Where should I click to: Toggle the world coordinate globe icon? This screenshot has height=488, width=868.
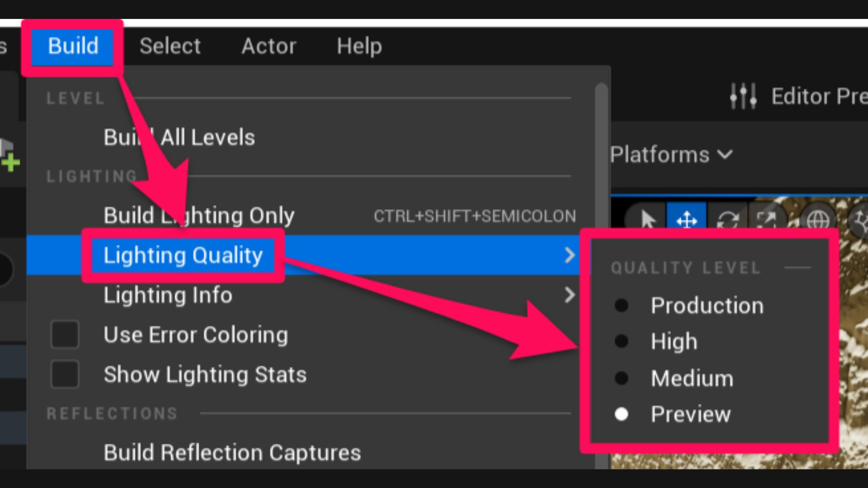pos(818,220)
